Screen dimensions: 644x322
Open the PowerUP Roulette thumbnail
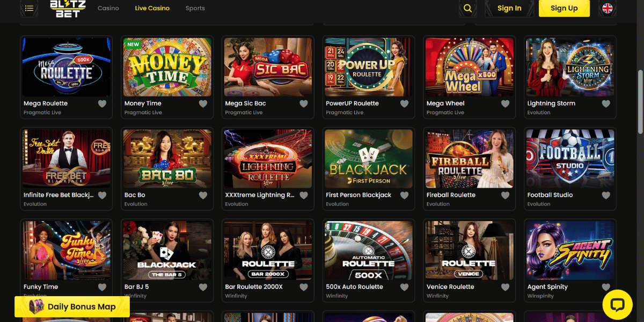[369, 67]
